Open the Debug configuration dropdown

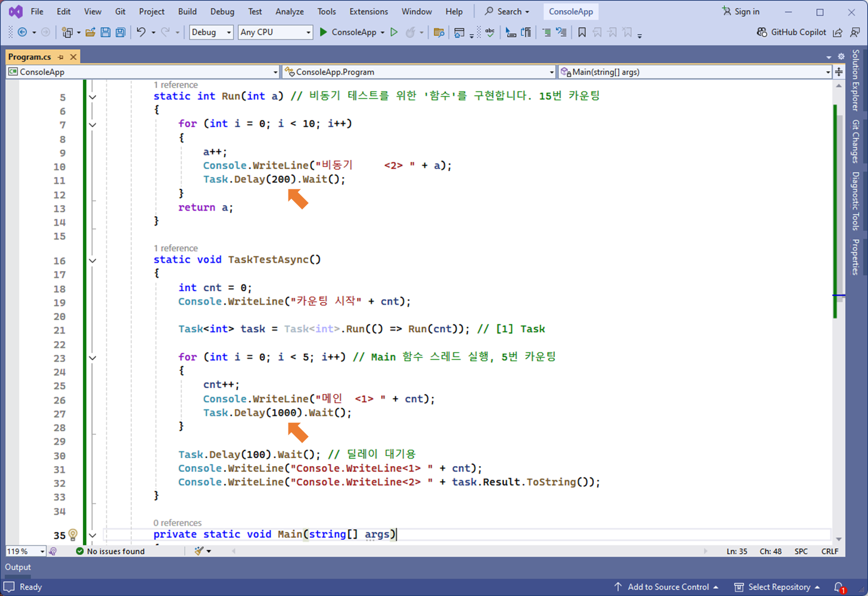212,33
